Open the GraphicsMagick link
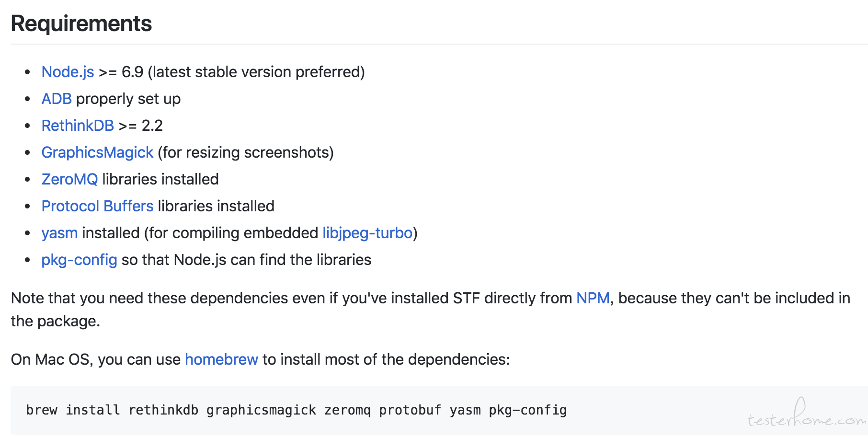The image size is (868, 438). (97, 152)
